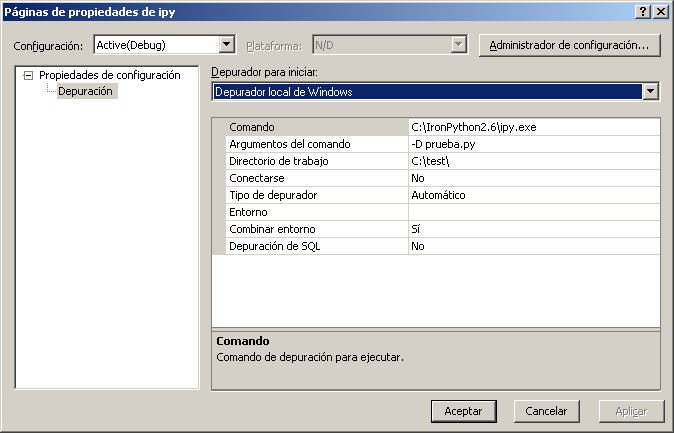Screen dimensions: 674x433
Task: Click the empty Entorno value field
Action: point(533,212)
